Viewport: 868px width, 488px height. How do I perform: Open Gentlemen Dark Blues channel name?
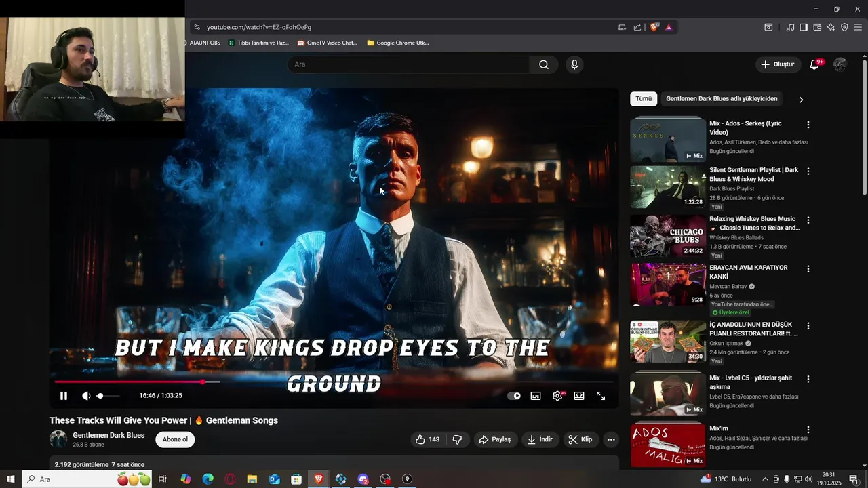pos(108,435)
